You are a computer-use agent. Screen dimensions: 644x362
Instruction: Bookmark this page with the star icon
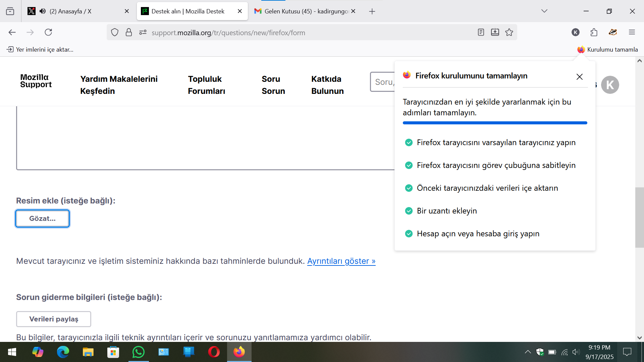coord(509,32)
